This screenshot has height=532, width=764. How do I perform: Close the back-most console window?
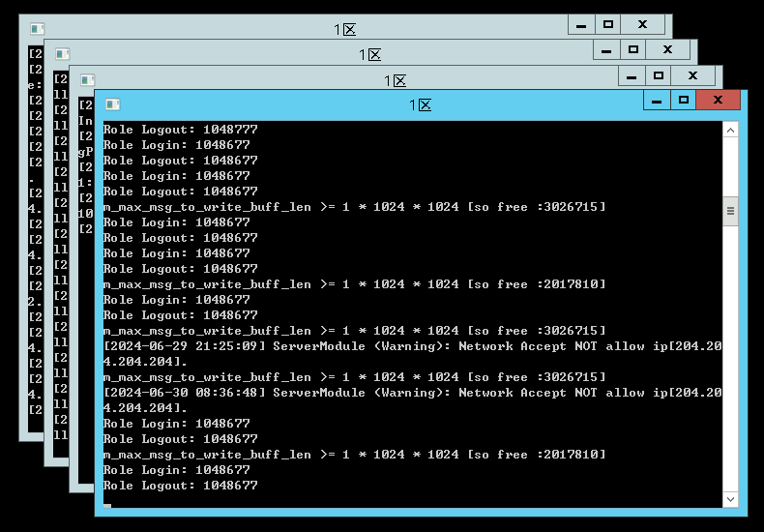pos(642,25)
